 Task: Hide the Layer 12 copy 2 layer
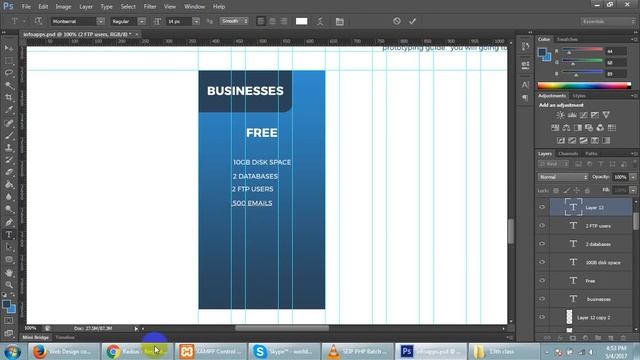pyautogui.click(x=542, y=317)
